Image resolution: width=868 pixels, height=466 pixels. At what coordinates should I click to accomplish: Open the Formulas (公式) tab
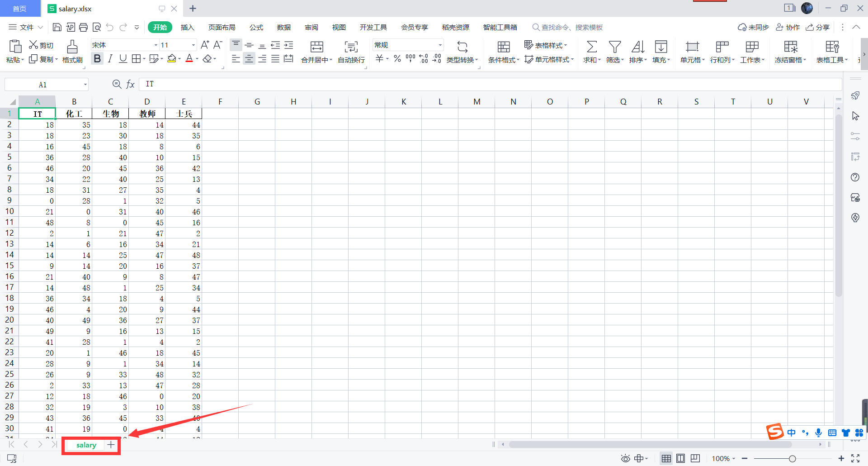pyautogui.click(x=256, y=27)
